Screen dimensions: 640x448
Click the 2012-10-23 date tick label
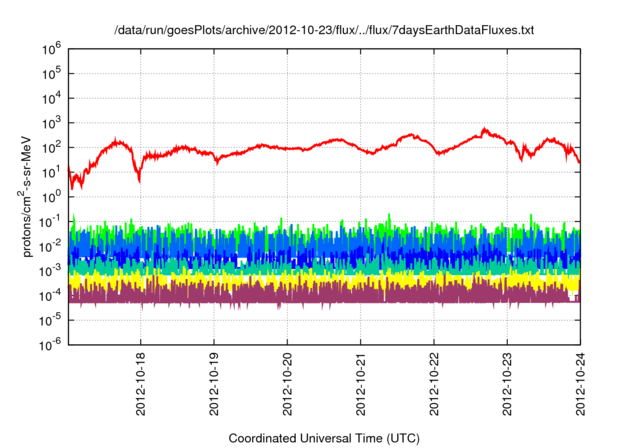point(507,384)
